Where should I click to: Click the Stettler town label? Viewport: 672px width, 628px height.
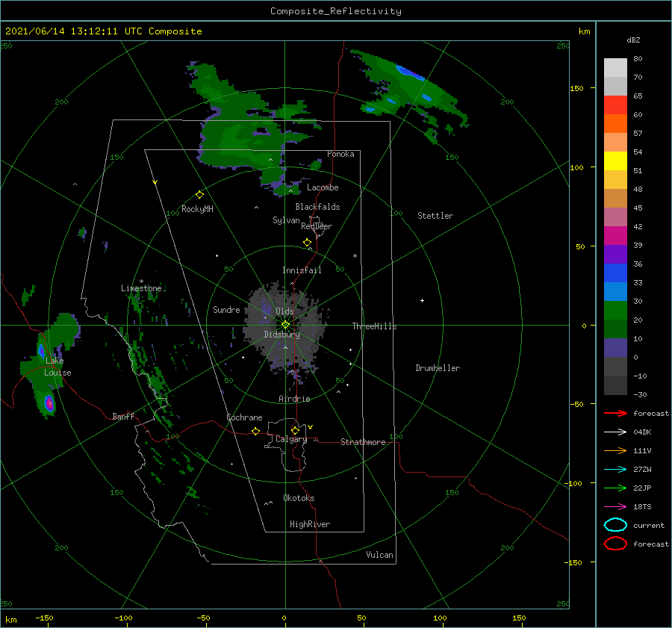pos(435,216)
